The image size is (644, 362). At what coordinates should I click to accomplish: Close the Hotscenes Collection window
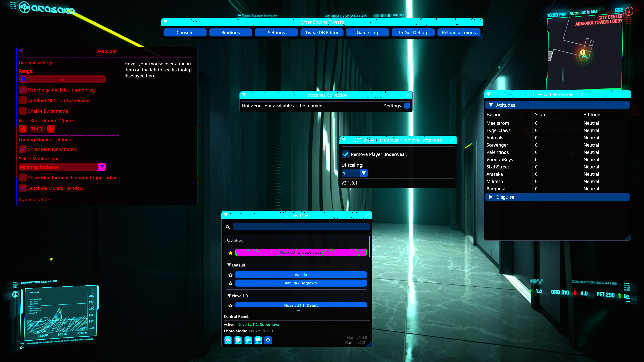[408, 95]
